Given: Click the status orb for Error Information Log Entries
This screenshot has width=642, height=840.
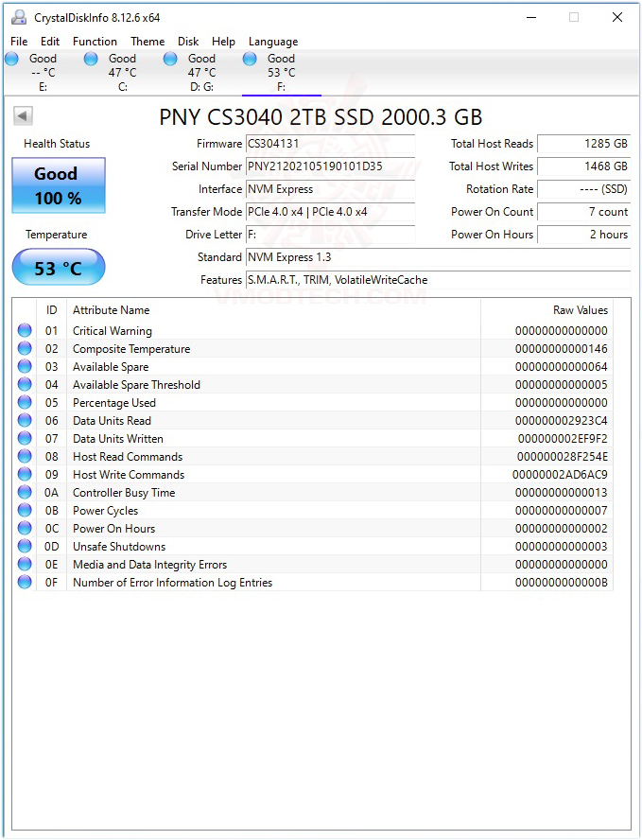Looking at the screenshot, I should coord(25,582).
